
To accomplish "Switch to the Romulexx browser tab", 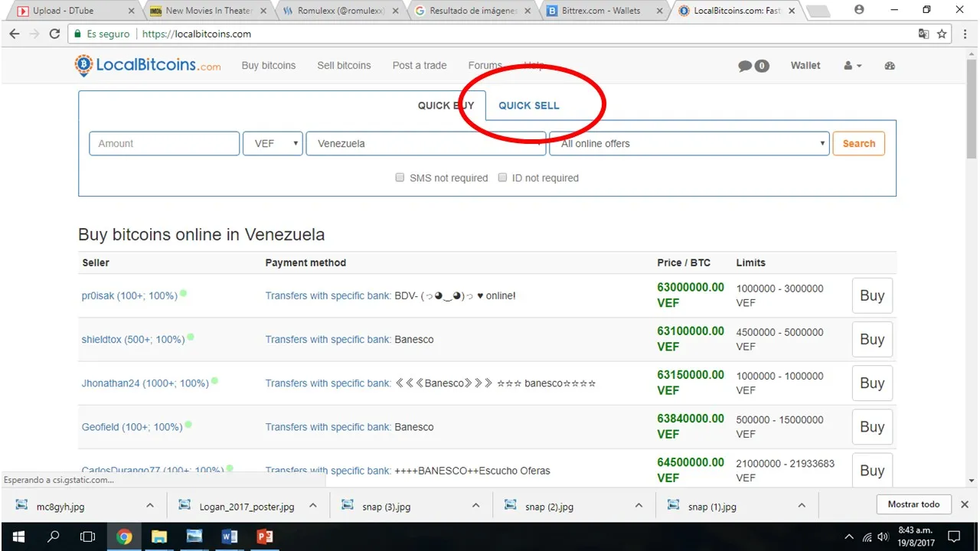I will 340,11.
